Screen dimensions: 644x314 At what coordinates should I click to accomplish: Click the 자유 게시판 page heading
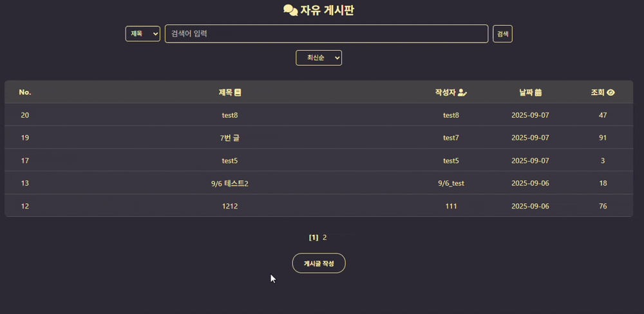[327, 10]
